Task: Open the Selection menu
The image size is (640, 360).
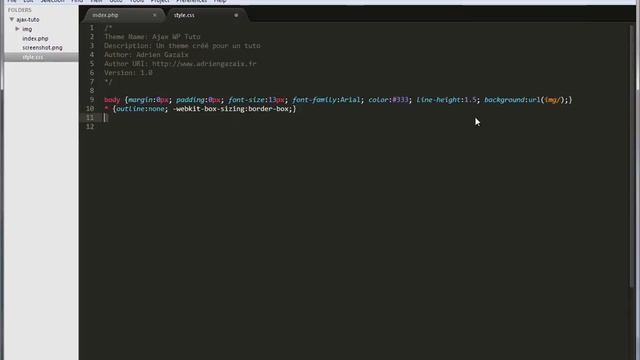Action: (x=52, y=1)
